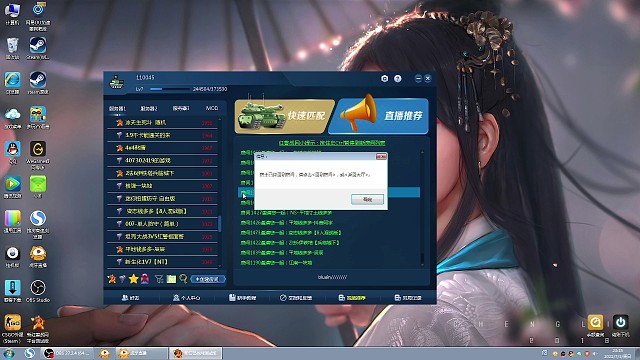Show favorite rooms with yellow star icon
Screen dimensions: 640x360
pyautogui.click(x=133, y=279)
